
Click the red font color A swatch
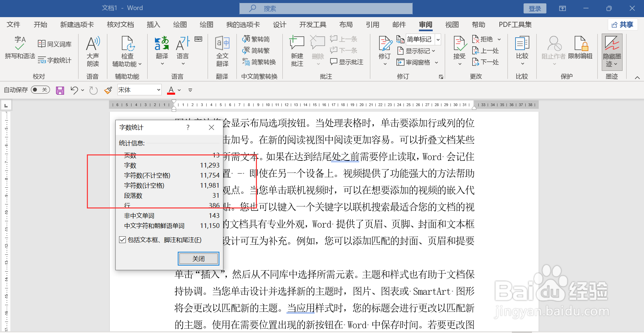171,90
